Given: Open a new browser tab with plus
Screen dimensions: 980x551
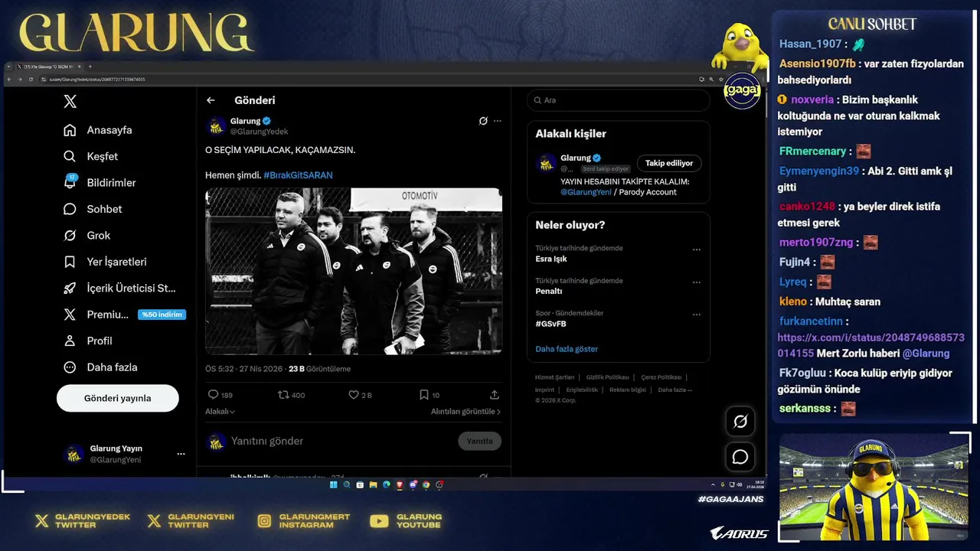Looking at the screenshot, I should coord(90,67).
